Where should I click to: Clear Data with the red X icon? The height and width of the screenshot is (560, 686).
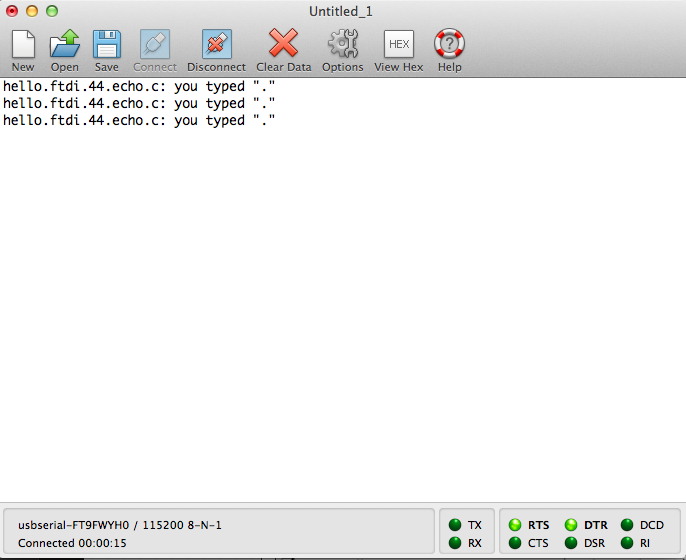tap(284, 43)
